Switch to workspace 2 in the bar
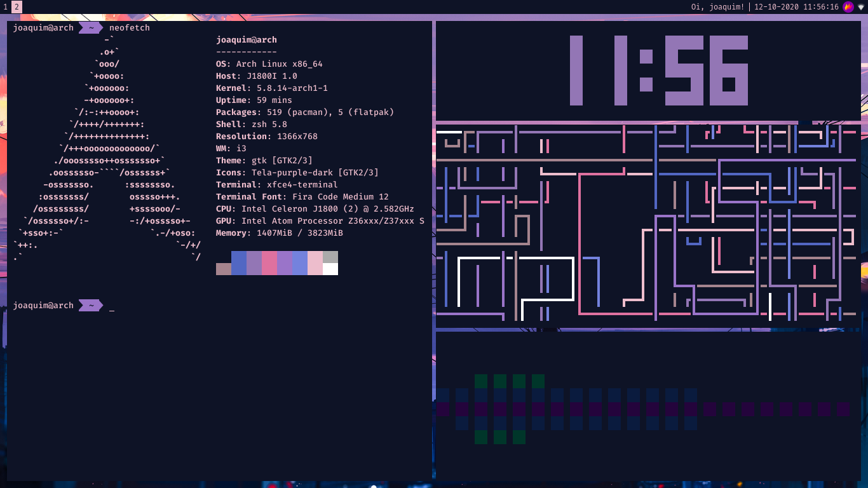Screen dimensions: 868x488 point(17,7)
